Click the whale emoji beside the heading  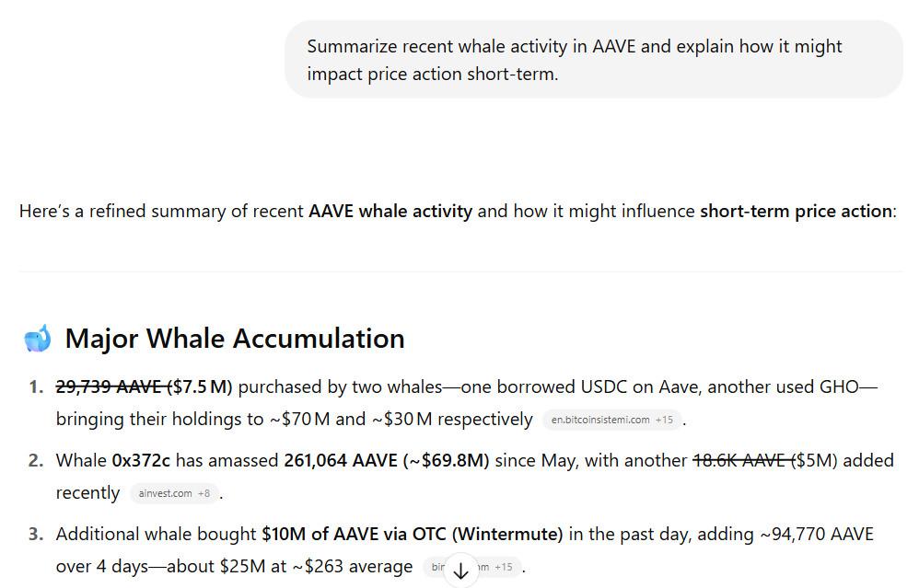pos(38,339)
